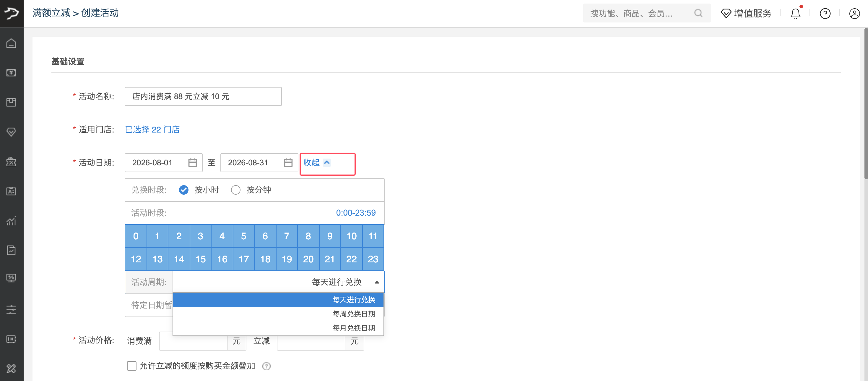Toggle hour 3 in the time grid
The width and height of the screenshot is (868, 381).
pyautogui.click(x=201, y=236)
